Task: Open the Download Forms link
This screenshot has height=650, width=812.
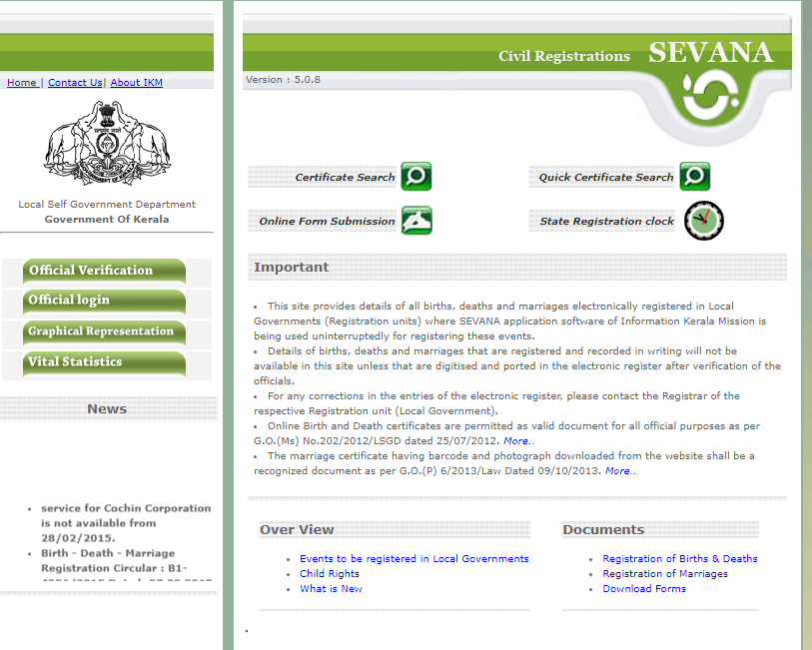Action: point(644,589)
